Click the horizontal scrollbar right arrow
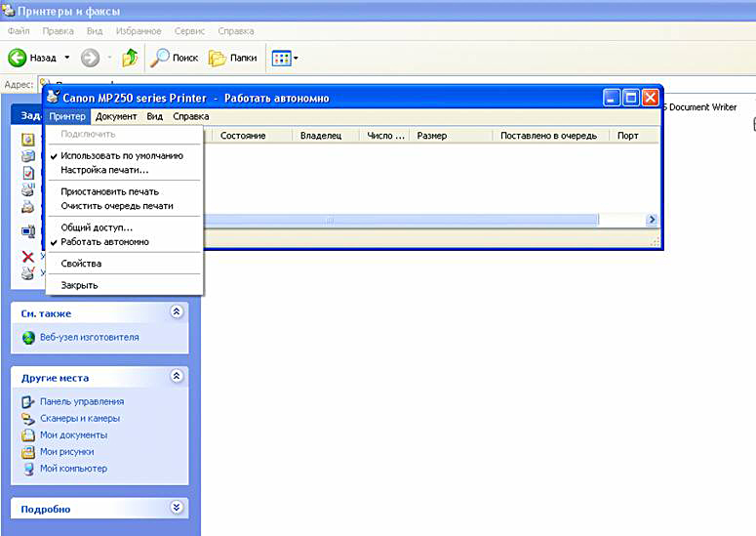756x536 pixels. coord(652,221)
